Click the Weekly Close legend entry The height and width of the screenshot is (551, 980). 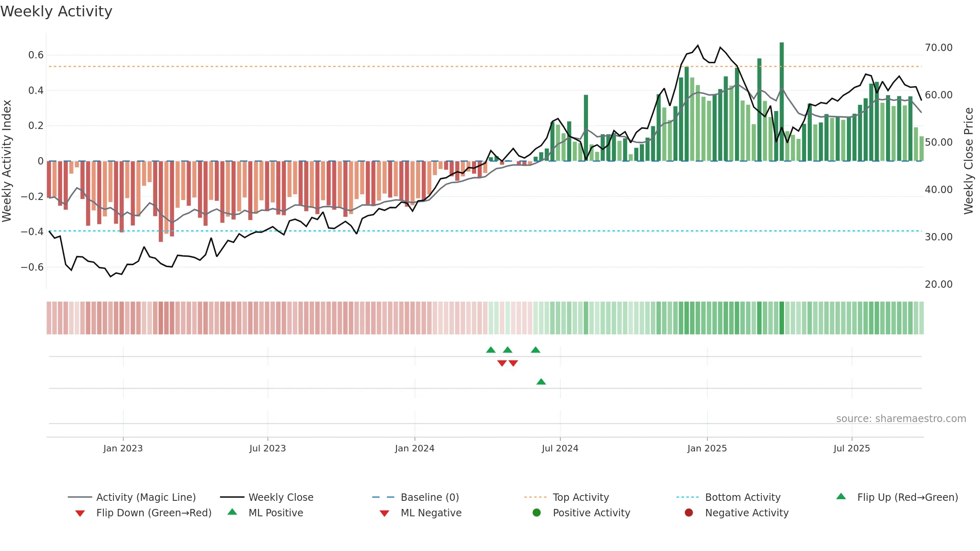[267, 497]
